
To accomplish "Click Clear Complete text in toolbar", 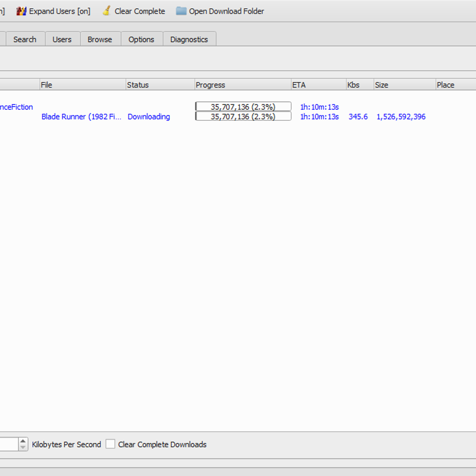I will pyautogui.click(x=140, y=11).
